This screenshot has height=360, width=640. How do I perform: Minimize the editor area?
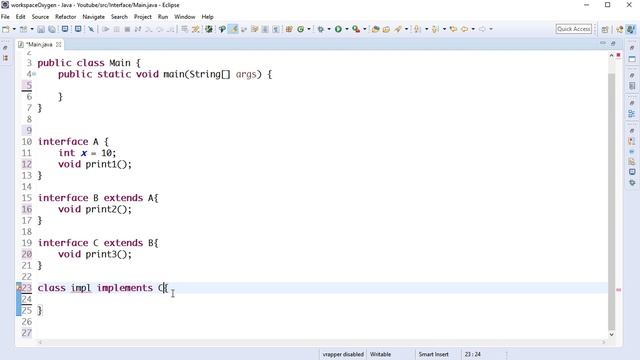coord(603,43)
